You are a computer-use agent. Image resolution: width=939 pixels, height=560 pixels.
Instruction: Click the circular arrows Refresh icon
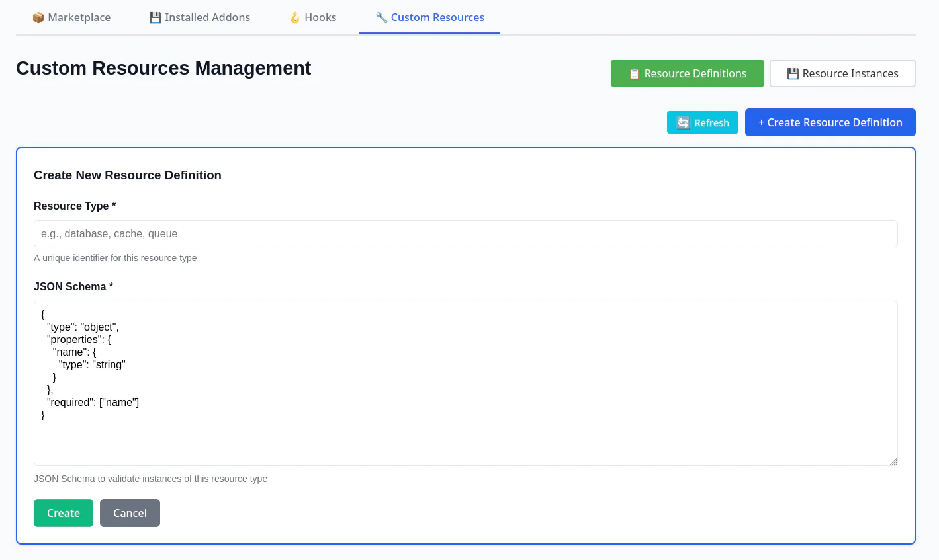pos(684,123)
